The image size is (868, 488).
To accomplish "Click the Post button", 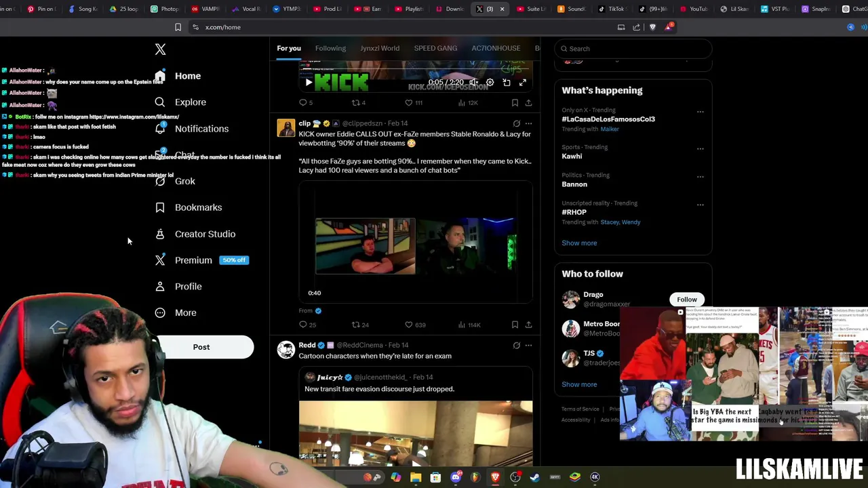I will [201, 347].
